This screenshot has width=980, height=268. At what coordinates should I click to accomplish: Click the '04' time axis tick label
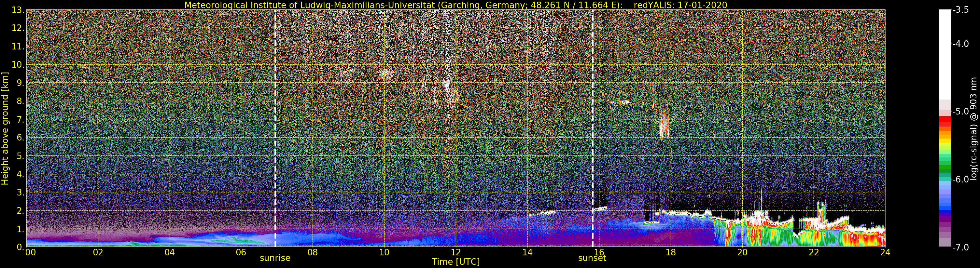[x=169, y=252]
